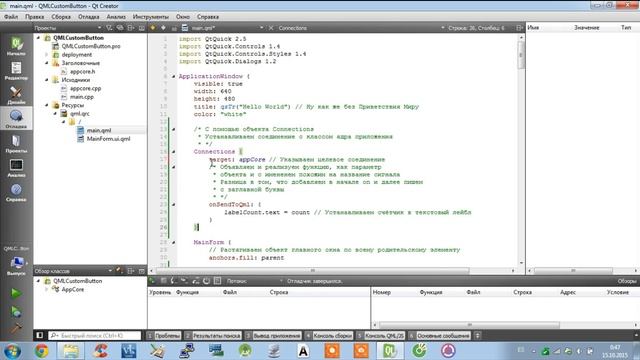Split the editor window via top-right icon
Viewport: 640px width, 360px height.
[519, 28]
